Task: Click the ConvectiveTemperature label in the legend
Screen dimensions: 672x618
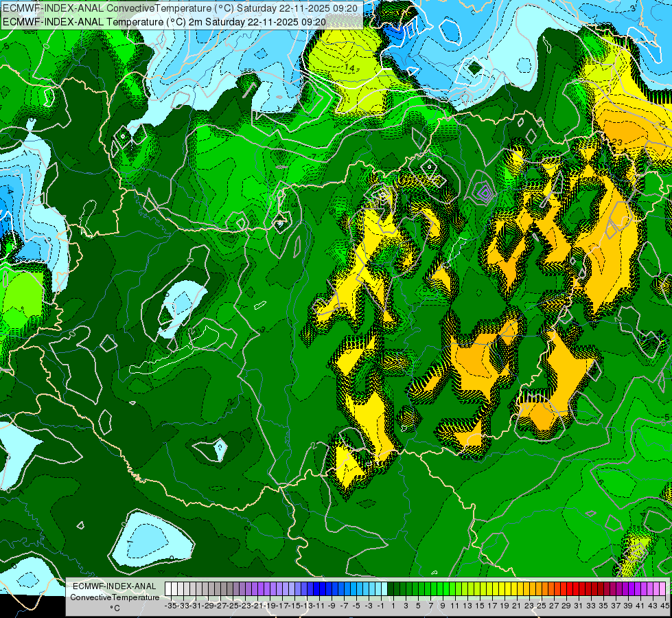Action: (x=115, y=597)
